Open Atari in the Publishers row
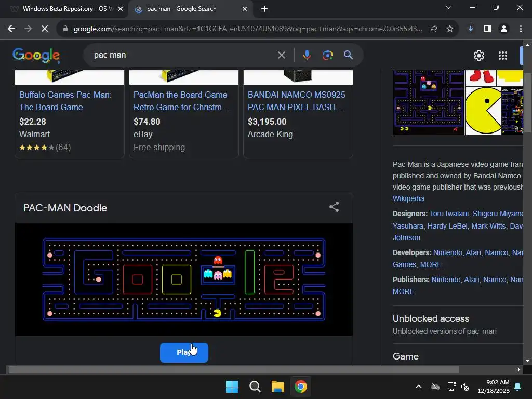 coord(471,280)
